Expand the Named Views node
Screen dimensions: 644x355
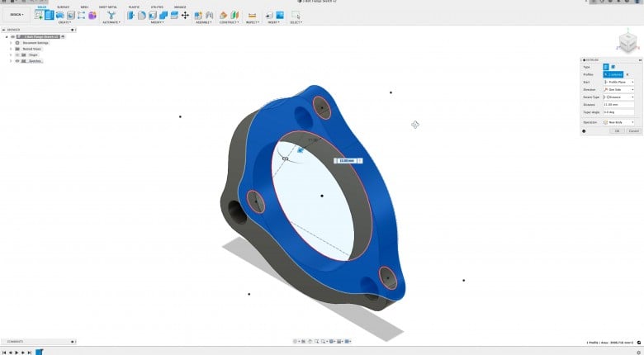pos(11,49)
